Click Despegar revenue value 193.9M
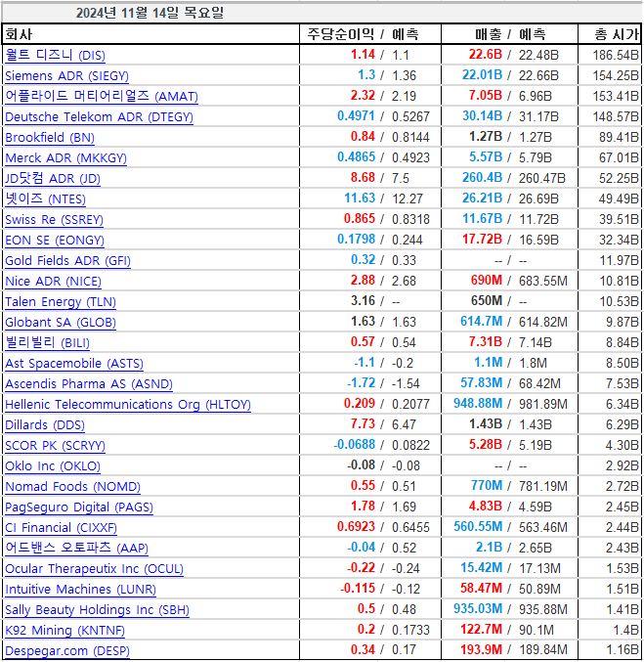644x662 pixels. click(x=482, y=650)
